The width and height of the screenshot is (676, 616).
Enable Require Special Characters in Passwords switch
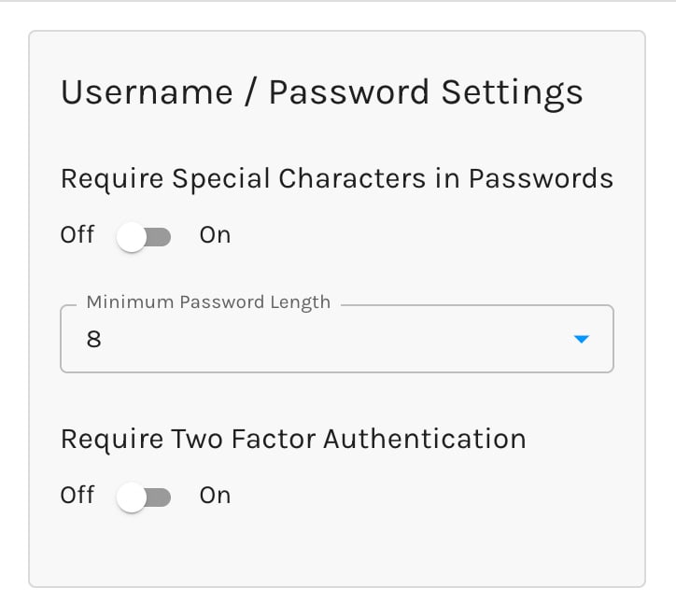pyautogui.click(x=145, y=237)
